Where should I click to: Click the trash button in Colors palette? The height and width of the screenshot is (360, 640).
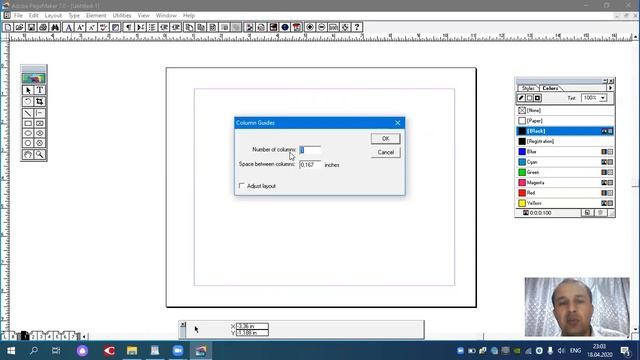[x=600, y=213]
